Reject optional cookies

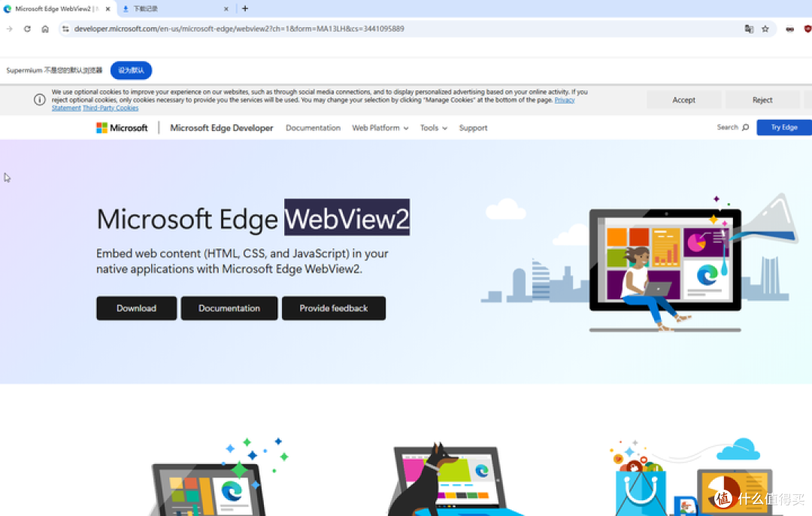point(762,100)
